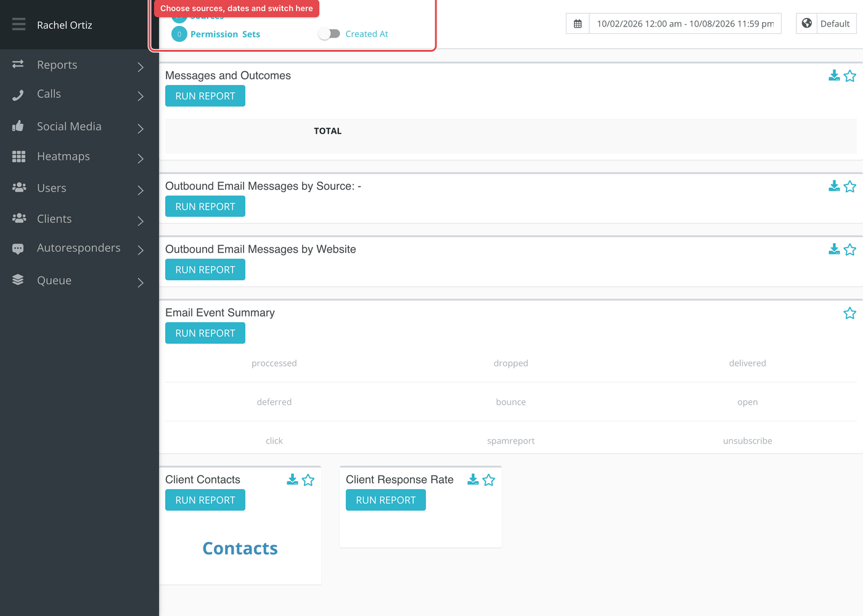Click the calendar icon beside date range

pos(578,24)
